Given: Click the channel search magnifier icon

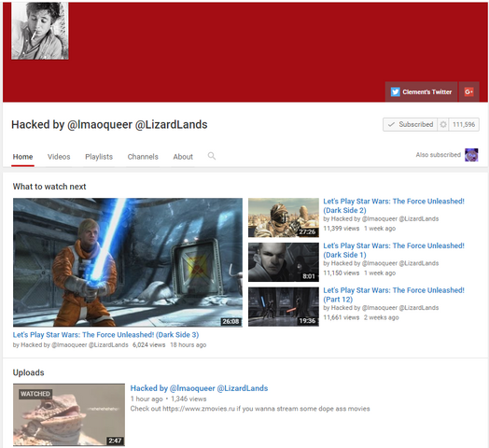Looking at the screenshot, I should 212,156.
